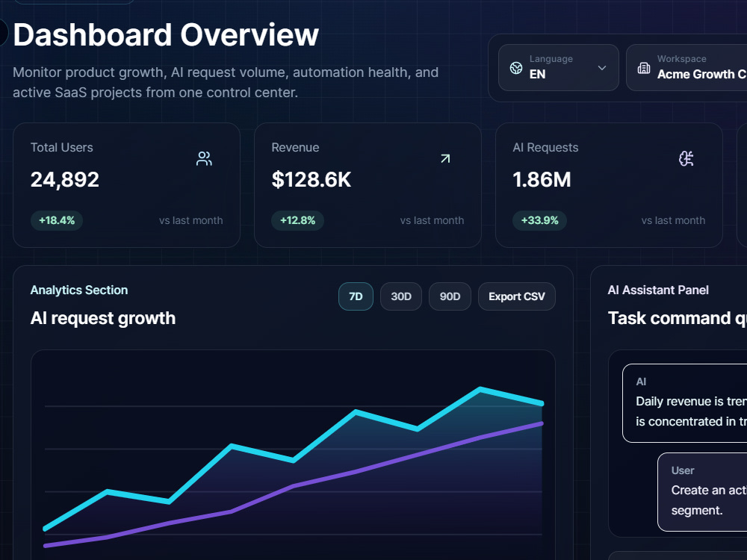
Task: Click the +12.8% Revenue badge
Action: [x=298, y=220]
